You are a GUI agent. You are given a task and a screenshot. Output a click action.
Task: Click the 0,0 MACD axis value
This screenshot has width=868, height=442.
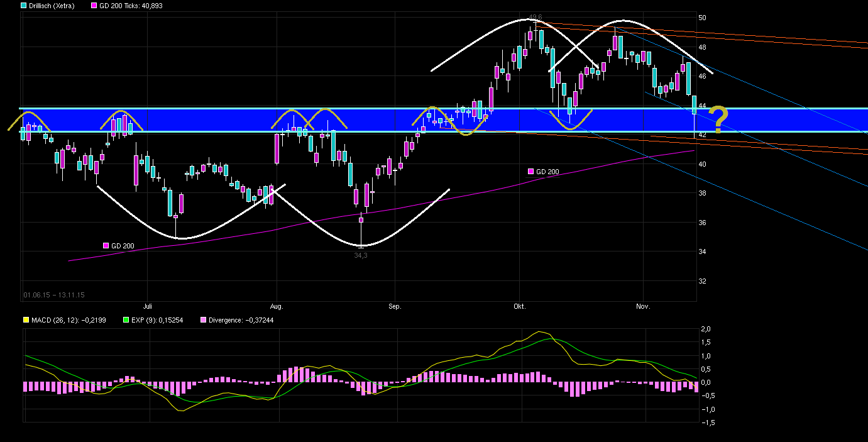coord(706,382)
